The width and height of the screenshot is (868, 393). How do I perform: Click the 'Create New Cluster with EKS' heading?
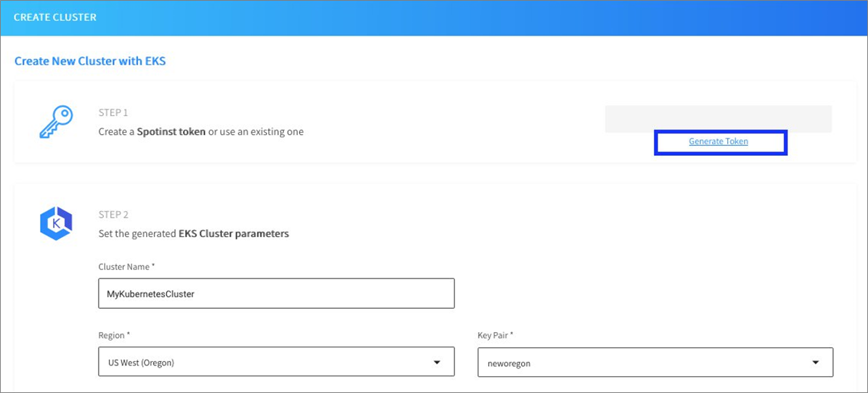click(90, 62)
